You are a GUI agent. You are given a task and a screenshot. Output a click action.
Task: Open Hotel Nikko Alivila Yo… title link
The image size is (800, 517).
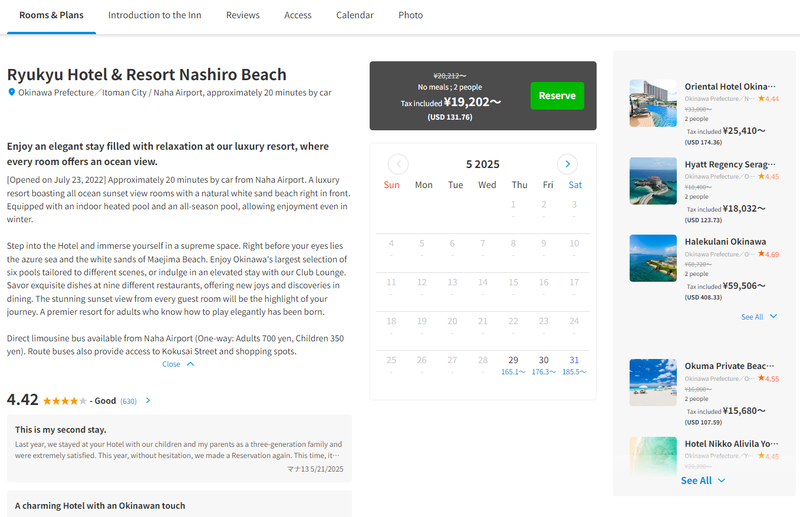tap(732, 444)
